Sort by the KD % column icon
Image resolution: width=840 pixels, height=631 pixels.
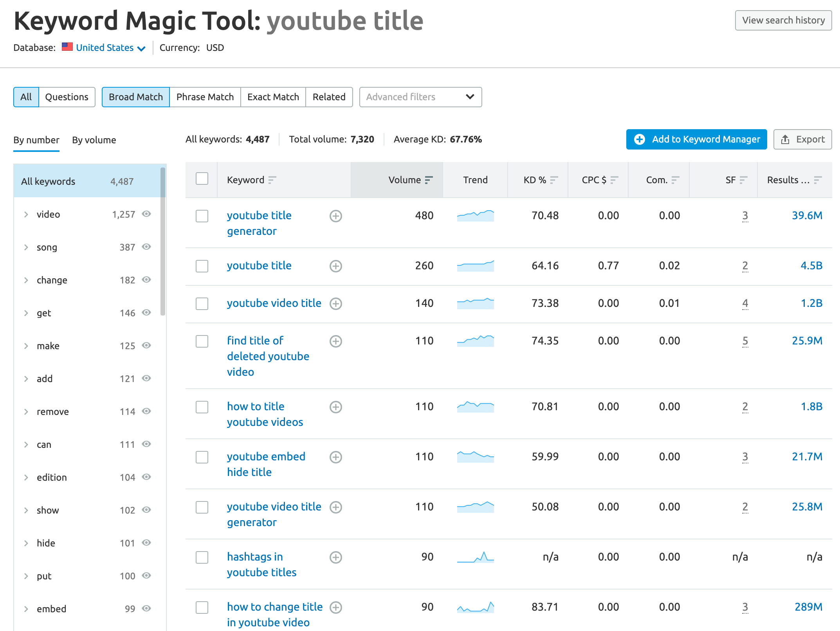click(x=553, y=180)
